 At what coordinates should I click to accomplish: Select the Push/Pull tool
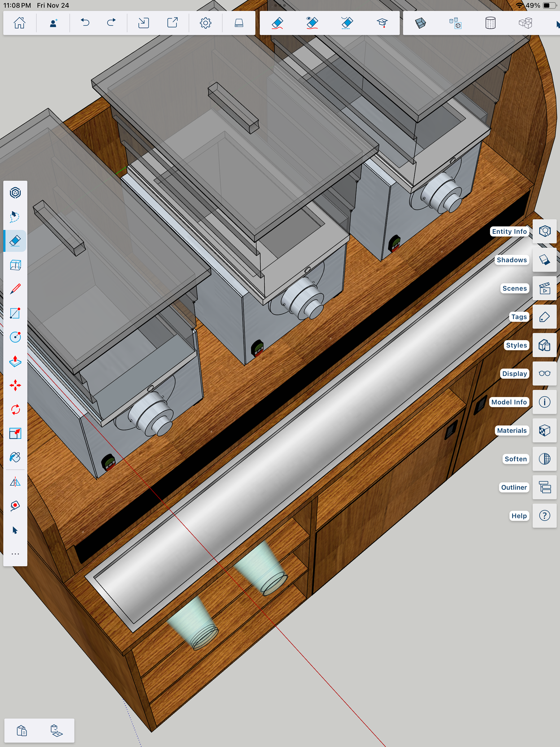[15, 361]
